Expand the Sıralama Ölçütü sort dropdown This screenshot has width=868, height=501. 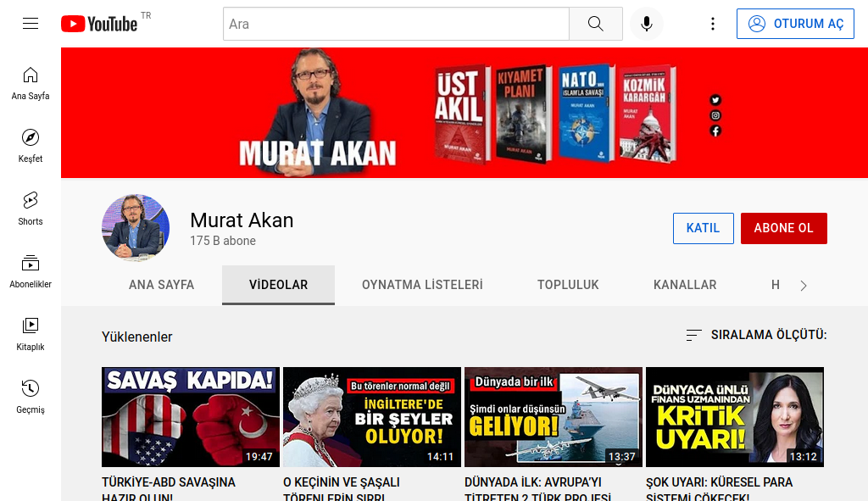point(756,335)
